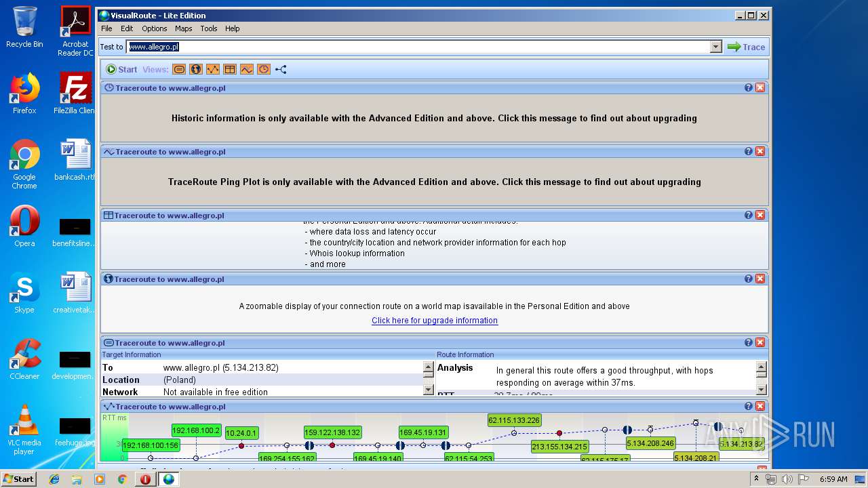Toggle the Summary view icon
Screen dimensions: 868x488
coord(179,69)
